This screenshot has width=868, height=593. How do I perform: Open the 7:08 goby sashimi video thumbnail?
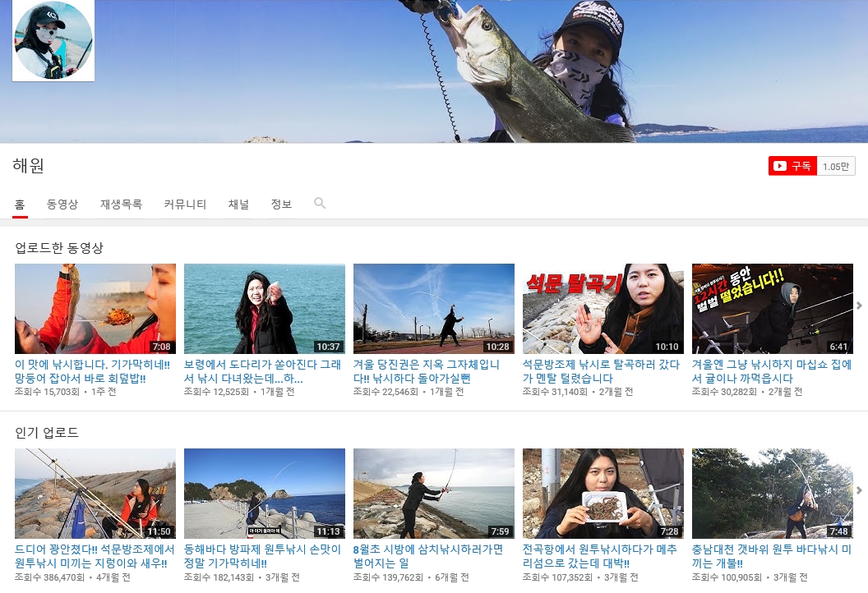click(95, 308)
